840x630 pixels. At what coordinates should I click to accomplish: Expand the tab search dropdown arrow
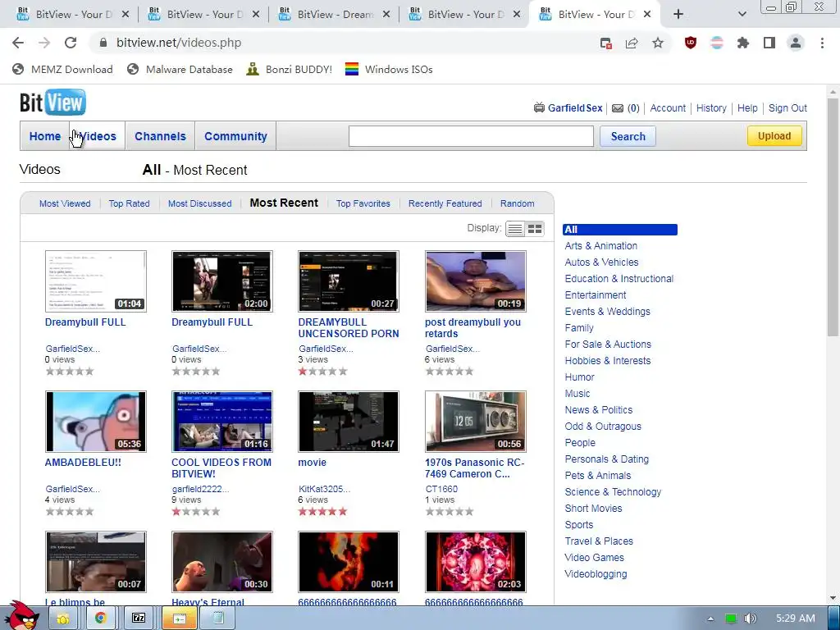pos(742,15)
